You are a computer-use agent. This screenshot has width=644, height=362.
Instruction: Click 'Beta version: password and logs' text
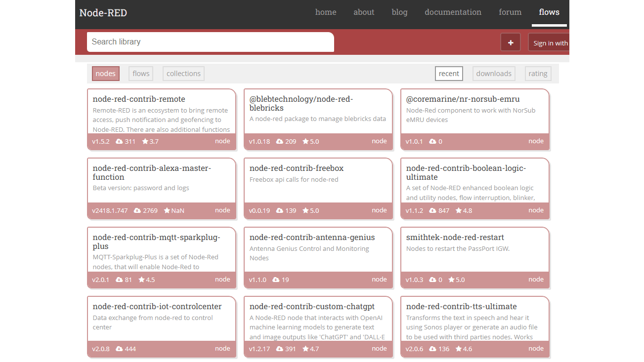(141, 188)
